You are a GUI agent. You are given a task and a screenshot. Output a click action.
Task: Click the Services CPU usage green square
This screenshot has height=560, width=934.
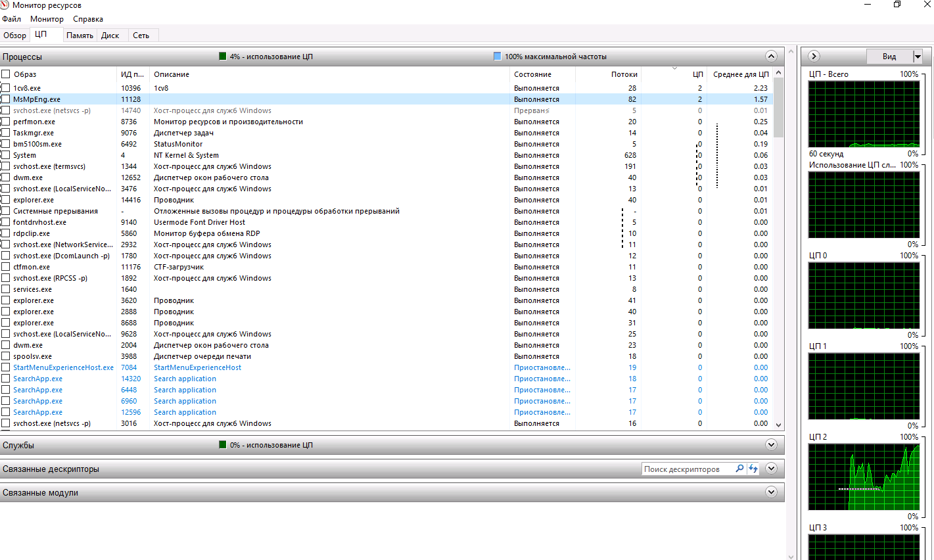tap(222, 445)
